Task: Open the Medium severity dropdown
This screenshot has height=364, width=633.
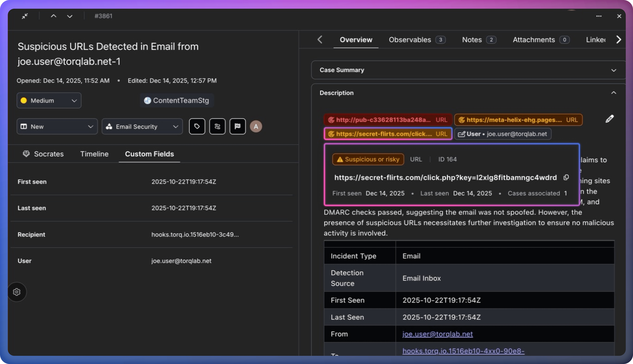Action: pyautogui.click(x=49, y=100)
